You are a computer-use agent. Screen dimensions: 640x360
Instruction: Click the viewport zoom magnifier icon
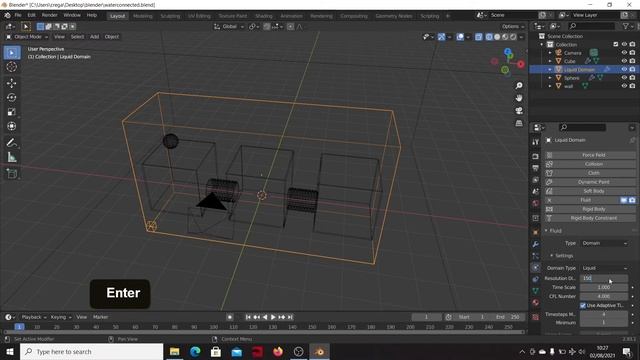tap(519, 86)
